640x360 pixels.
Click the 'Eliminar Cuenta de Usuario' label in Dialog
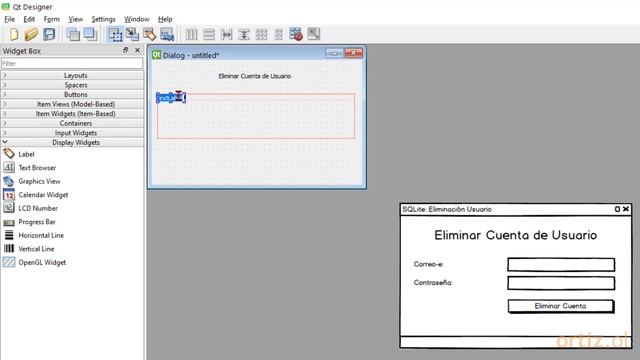[255, 76]
